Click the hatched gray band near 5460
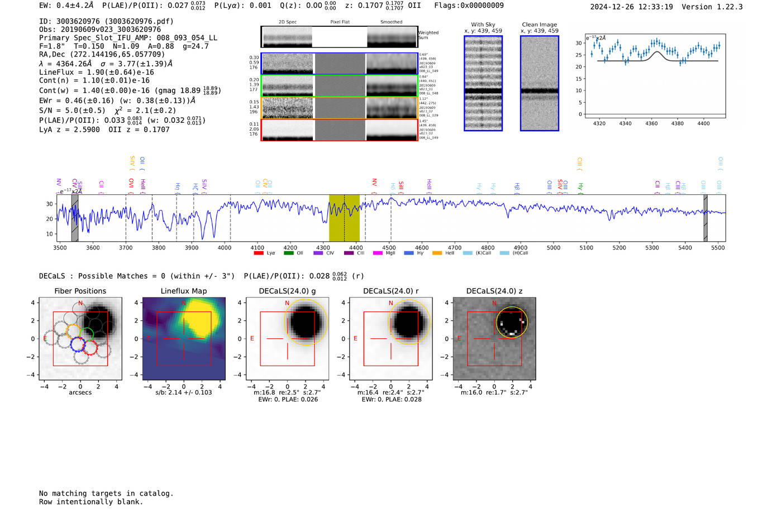This screenshot has height=532, width=782. (x=705, y=218)
